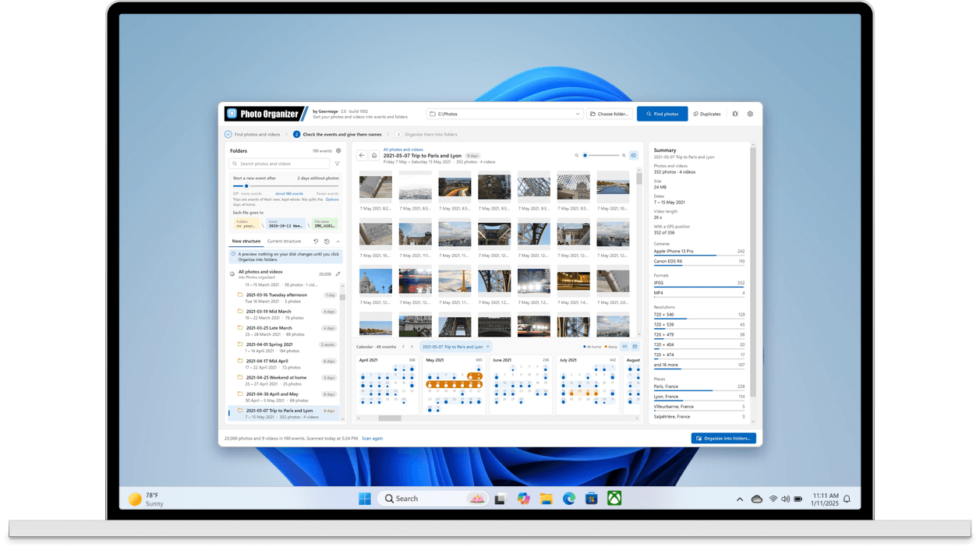Click the thumbnail size slider handle
This screenshot has width=980, height=547.
click(x=586, y=155)
